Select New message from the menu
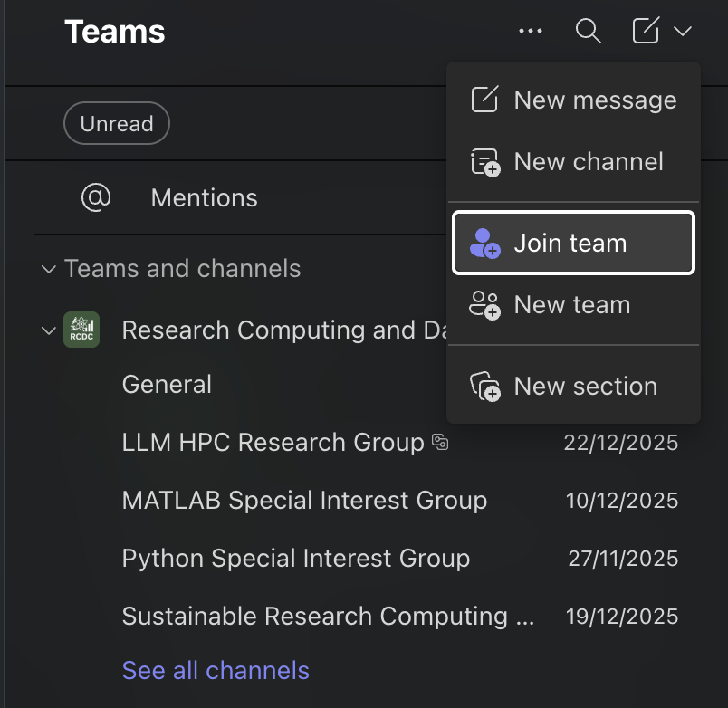 573,100
